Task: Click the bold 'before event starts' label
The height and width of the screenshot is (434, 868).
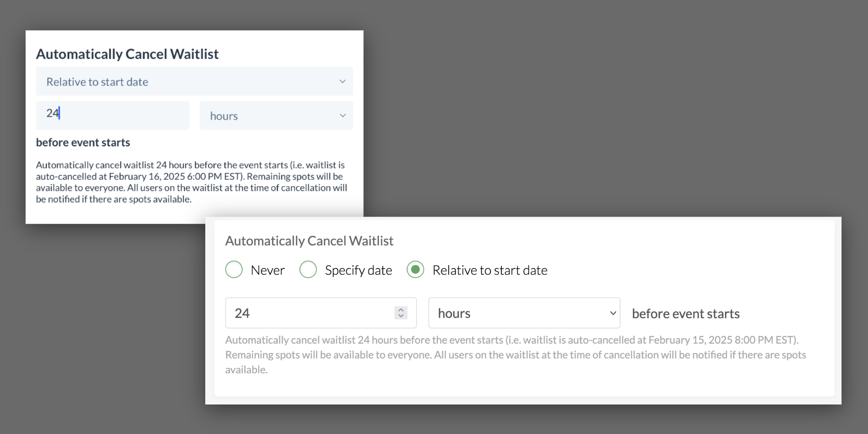Action: (x=83, y=142)
